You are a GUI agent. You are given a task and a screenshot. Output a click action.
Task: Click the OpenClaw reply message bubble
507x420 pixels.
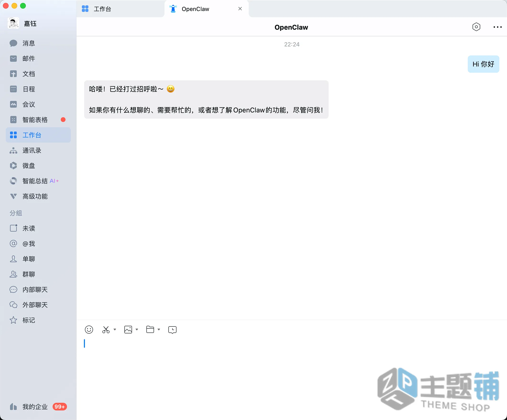206,99
